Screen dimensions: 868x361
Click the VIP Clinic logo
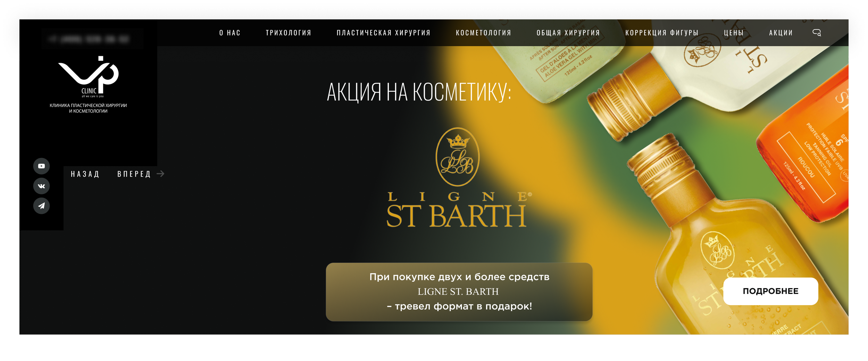point(89,77)
